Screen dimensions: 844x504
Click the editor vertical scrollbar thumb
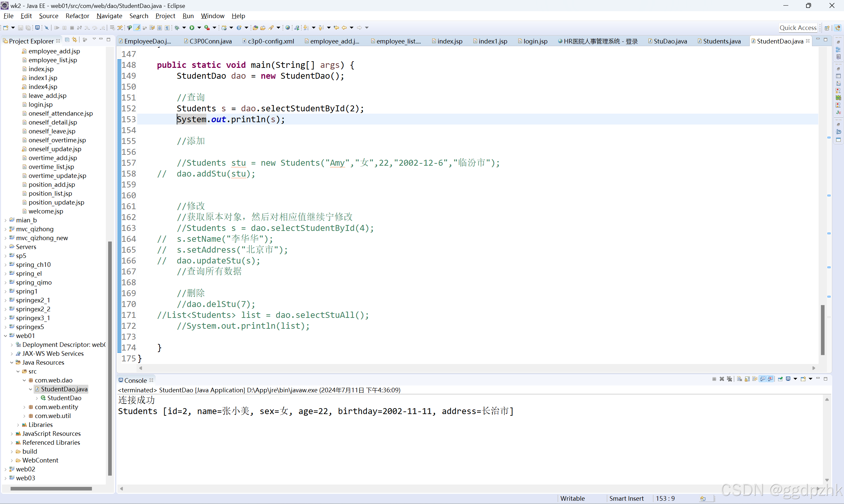click(823, 330)
